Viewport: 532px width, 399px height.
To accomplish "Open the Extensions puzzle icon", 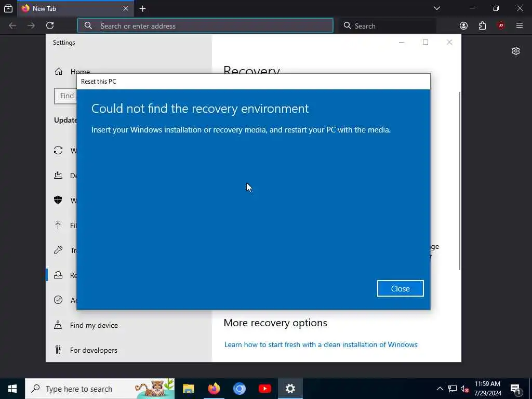I will 482,25.
